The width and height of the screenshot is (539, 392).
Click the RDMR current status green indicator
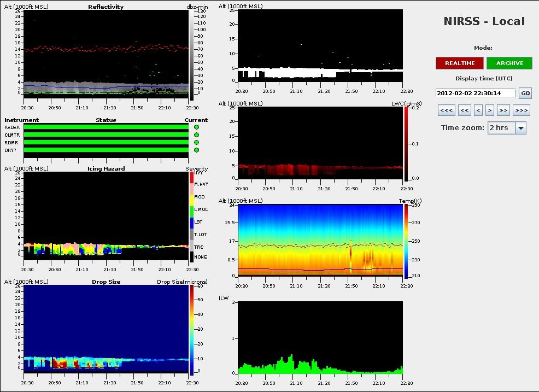coord(196,142)
